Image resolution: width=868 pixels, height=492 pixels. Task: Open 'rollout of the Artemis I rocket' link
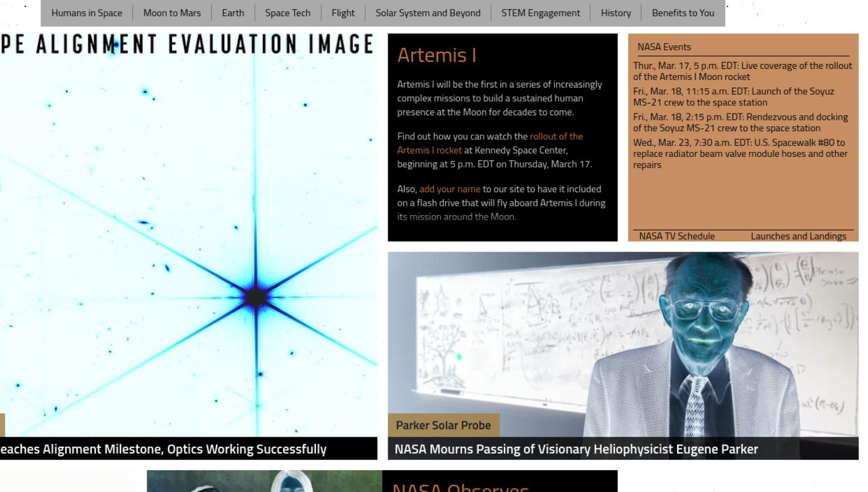(490, 143)
